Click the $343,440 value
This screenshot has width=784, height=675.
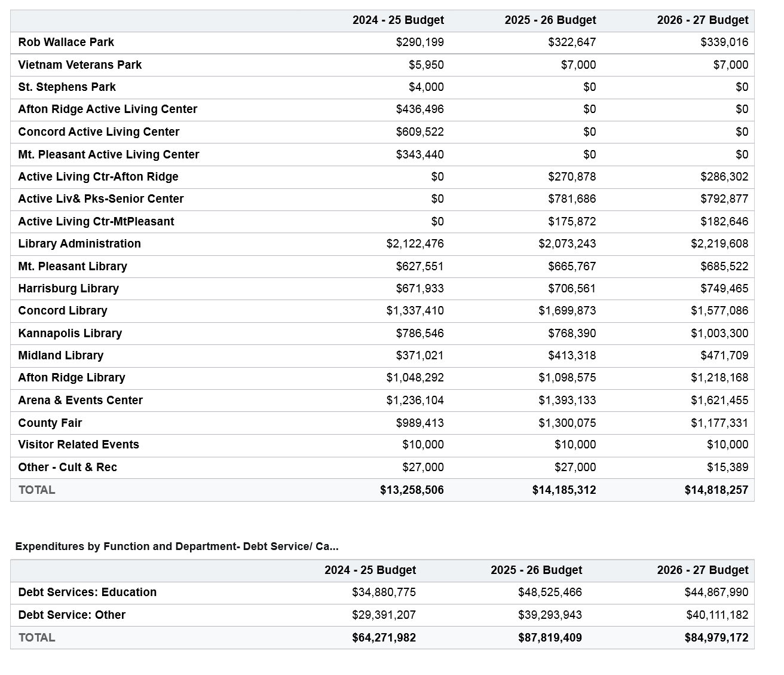(420, 155)
